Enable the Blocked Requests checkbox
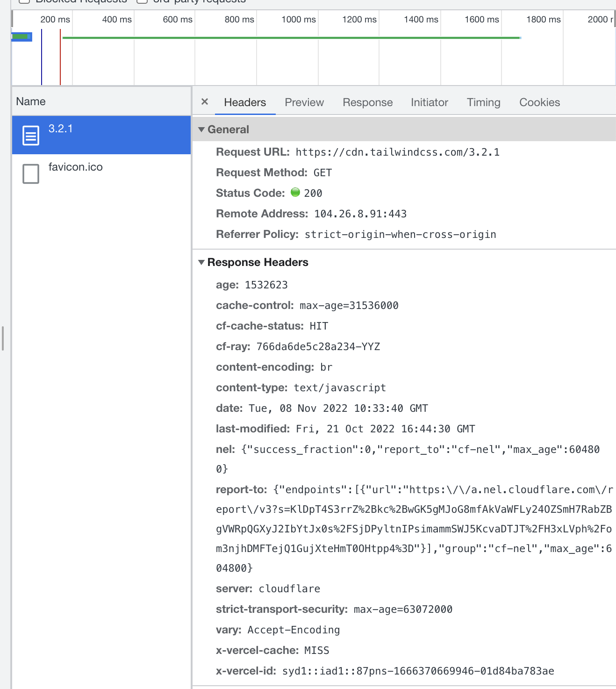This screenshot has height=689, width=616. [23, 2]
